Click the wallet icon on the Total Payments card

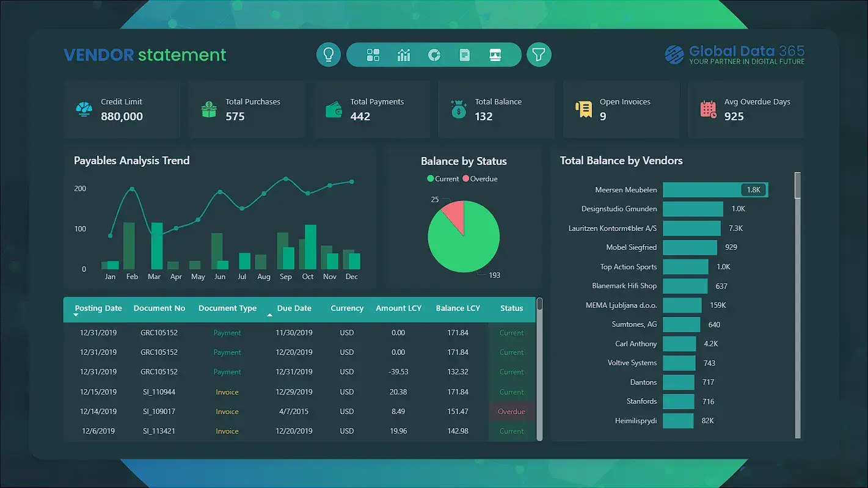[x=334, y=109]
